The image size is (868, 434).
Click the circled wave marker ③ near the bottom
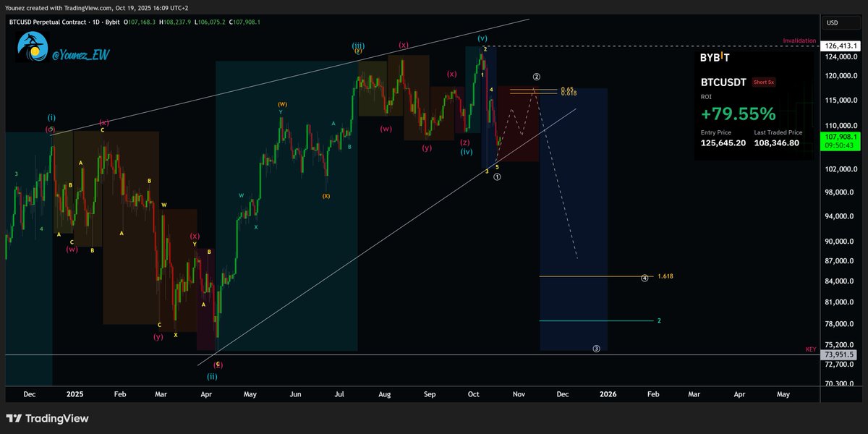(596, 348)
